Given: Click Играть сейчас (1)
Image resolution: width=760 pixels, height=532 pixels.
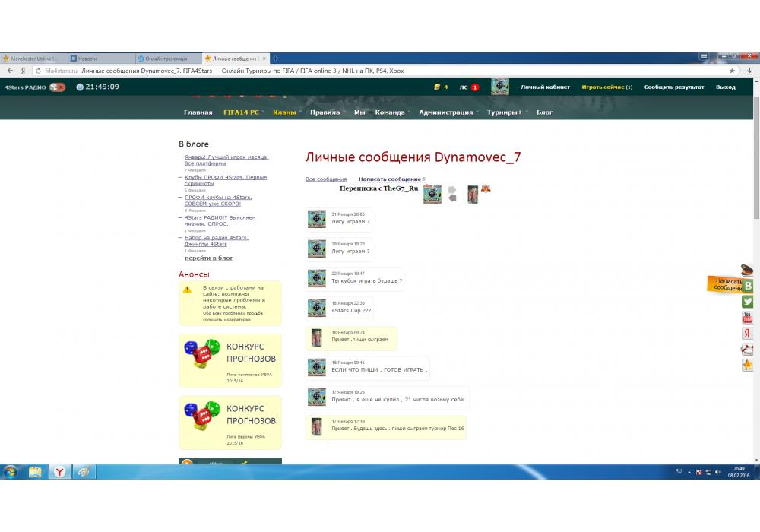Looking at the screenshot, I should click(606, 87).
